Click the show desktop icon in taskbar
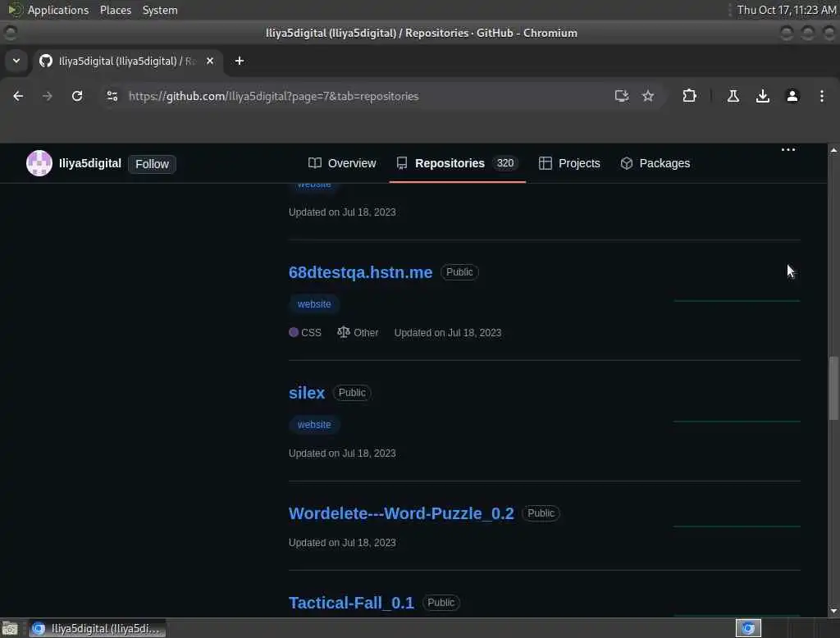Viewport: 840px width, 638px height. click(10, 628)
